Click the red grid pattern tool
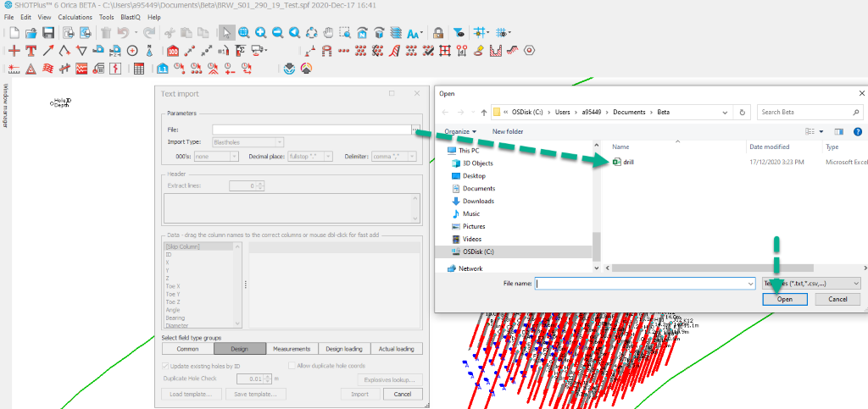The image size is (868, 409). [445, 51]
